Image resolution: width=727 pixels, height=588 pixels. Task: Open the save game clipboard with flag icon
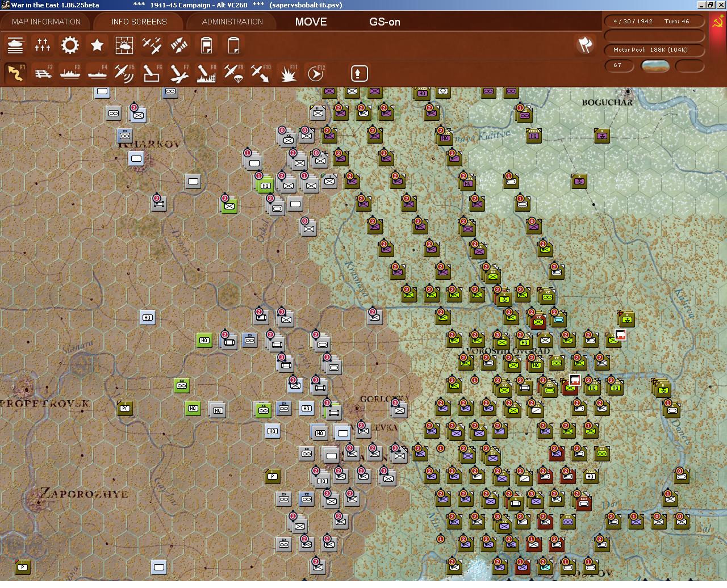pos(206,45)
